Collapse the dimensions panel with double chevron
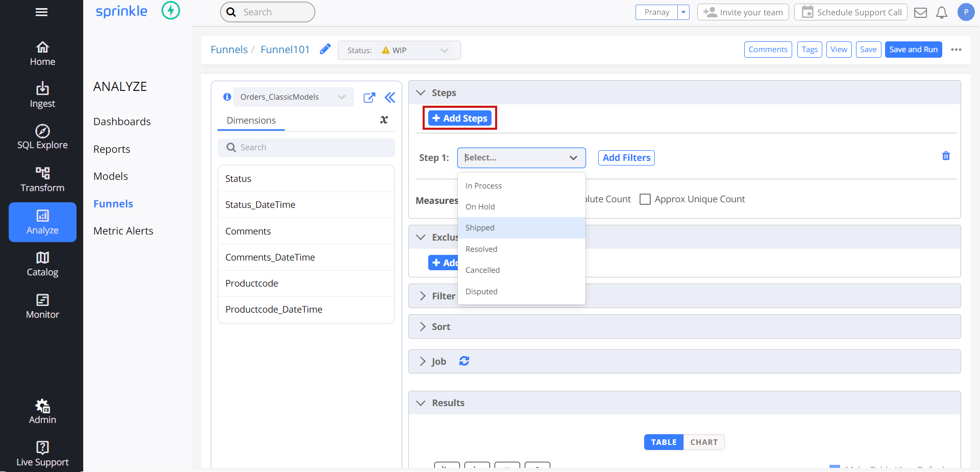 click(390, 98)
